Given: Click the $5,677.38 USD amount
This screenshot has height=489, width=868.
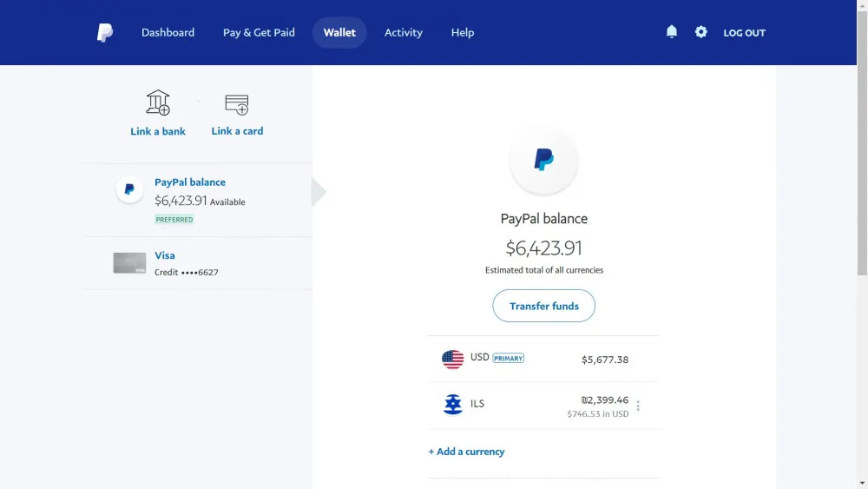Looking at the screenshot, I should (604, 360).
